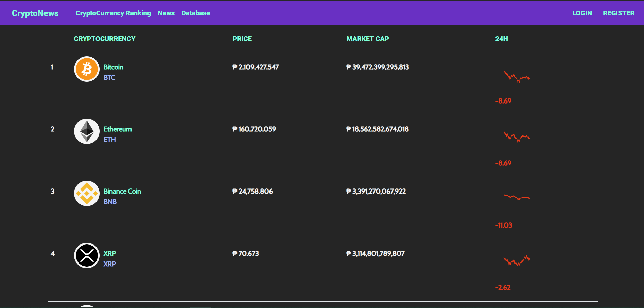Screen dimensions: 644x308
Task: Open the Bitcoin name link
Action: [113, 67]
